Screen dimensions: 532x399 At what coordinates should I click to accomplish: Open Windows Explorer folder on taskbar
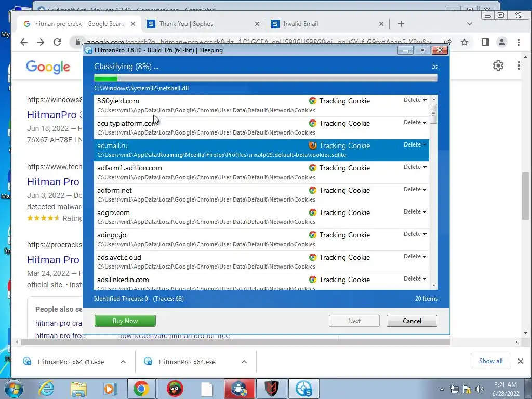click(78, 389)
